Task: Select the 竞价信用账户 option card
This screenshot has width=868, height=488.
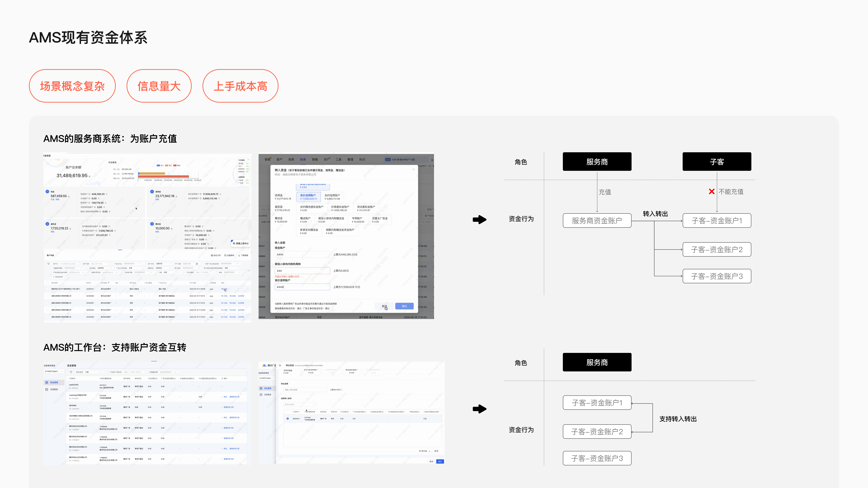Action: (x=308, y=197)
